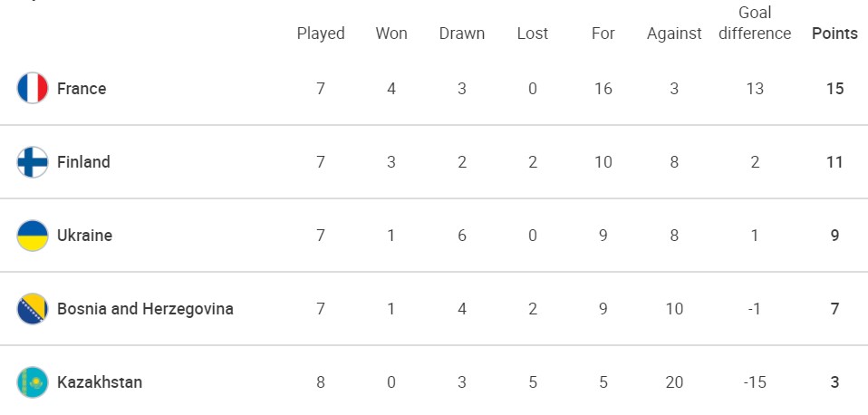
Task: Select the Ukraine team name
Action: tap(84, 236)
